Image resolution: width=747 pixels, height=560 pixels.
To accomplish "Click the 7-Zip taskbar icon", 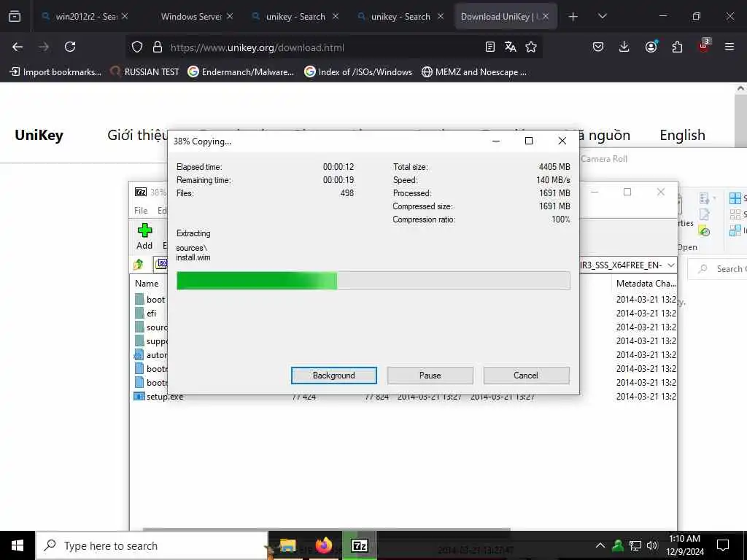I will point(359,545).
